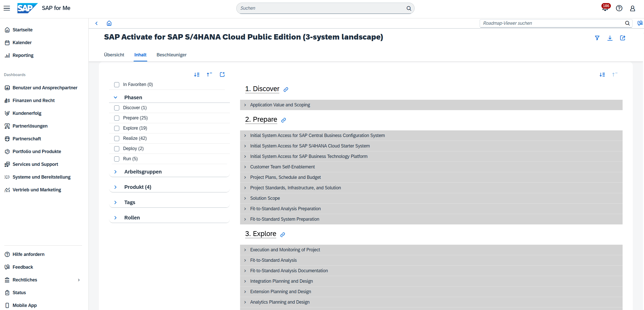The height and width of the screenshot is (310, 644).
Task: Click the 3. Explore heading link
Action: coord(260,234)
